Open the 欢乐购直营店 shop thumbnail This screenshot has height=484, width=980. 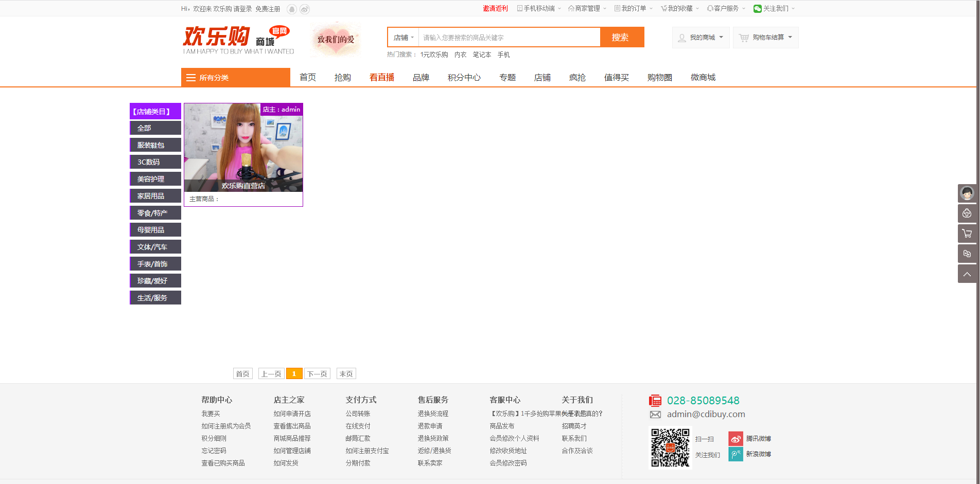243,148
